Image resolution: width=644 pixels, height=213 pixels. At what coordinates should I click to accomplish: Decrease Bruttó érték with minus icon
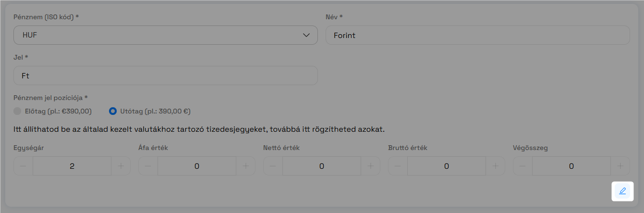click(398, 166)
